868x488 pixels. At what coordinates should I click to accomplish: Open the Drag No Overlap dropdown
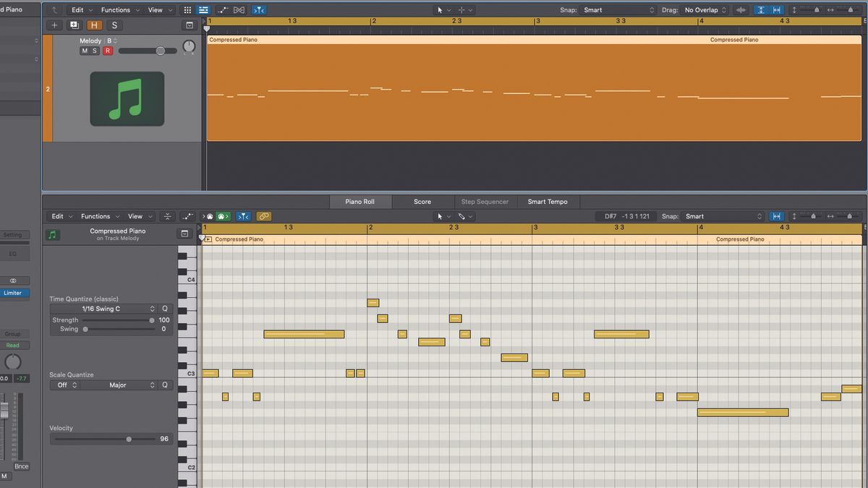pos(705,10)
